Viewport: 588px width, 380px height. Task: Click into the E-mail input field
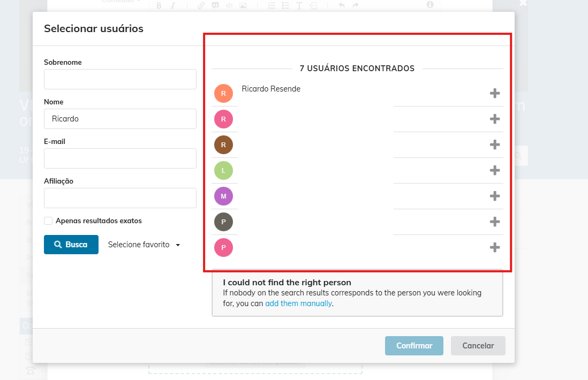click(120, 158)
